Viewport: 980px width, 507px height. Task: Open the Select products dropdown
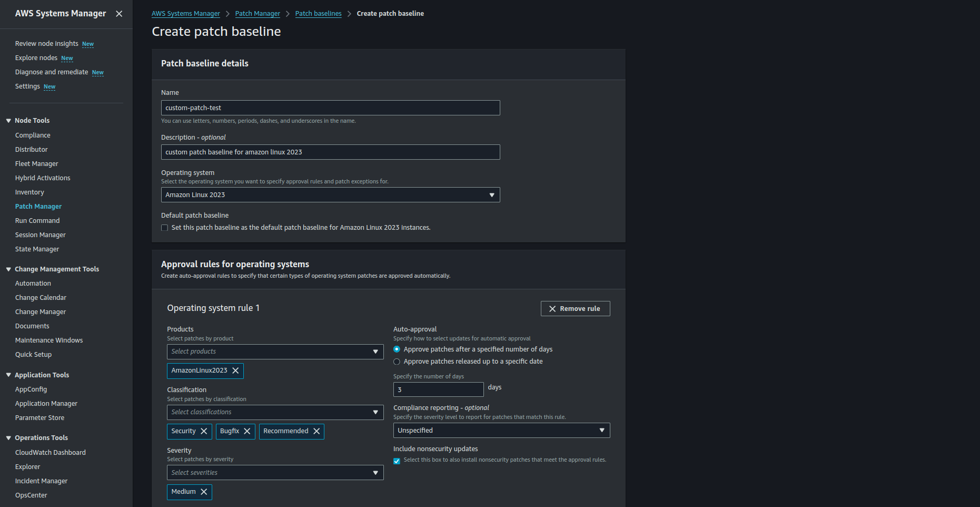click(275, 352)
